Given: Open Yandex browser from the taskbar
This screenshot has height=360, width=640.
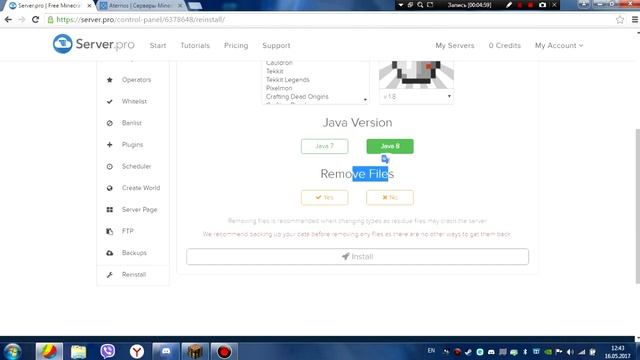Looking at the screenshot, I should coord(137,351).
